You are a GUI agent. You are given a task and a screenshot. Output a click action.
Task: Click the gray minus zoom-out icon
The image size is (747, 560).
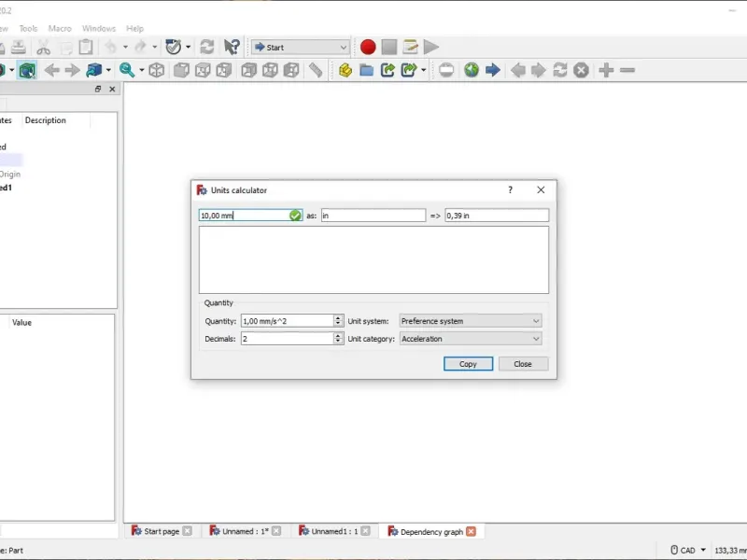(x=627, y=71)
